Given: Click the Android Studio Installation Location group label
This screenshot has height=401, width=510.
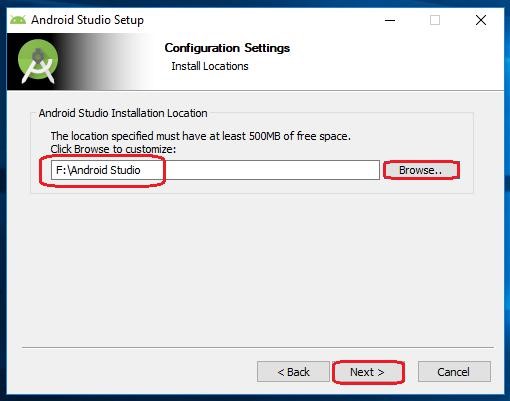Looking at the screenshot, I should (x=123, y=113).
